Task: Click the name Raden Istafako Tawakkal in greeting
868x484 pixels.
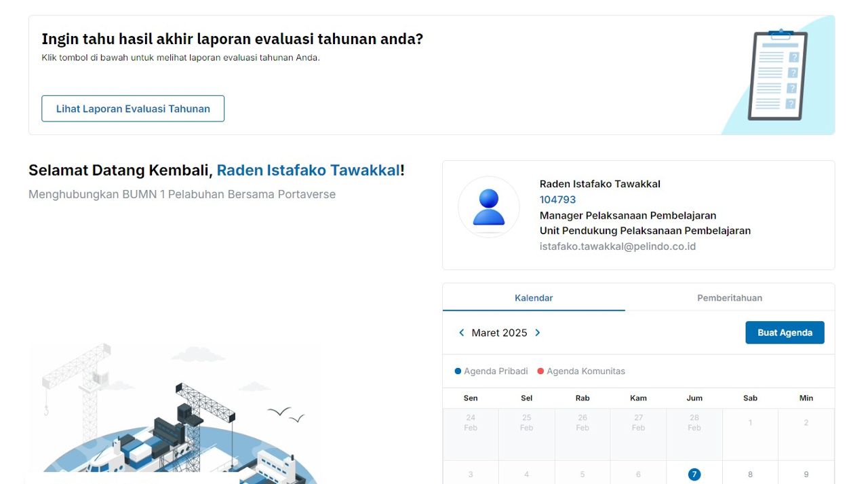Action: (308, 170)
